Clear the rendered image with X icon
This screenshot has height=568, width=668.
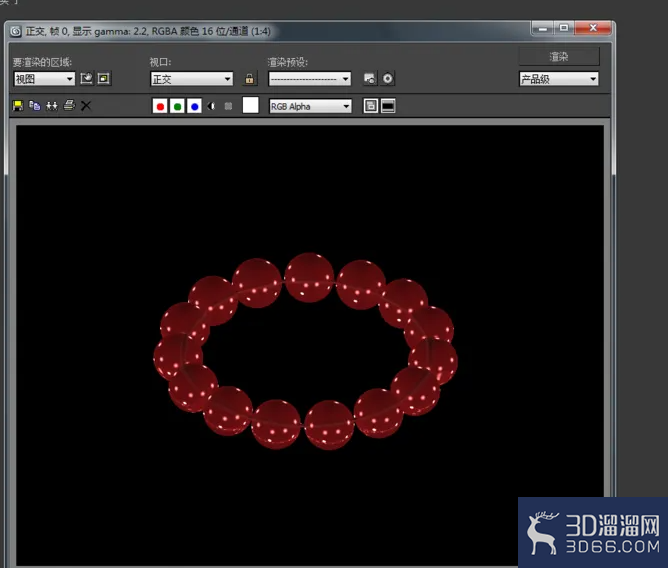(86, 106)
